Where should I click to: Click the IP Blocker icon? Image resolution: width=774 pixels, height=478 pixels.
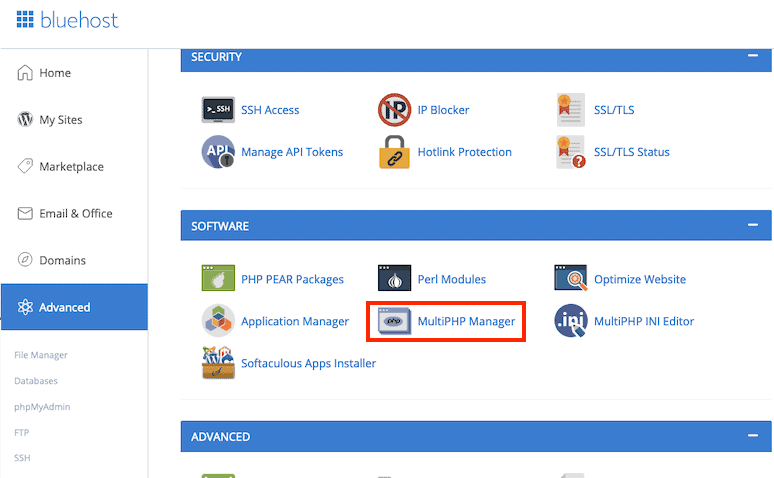tap(394, 110)
